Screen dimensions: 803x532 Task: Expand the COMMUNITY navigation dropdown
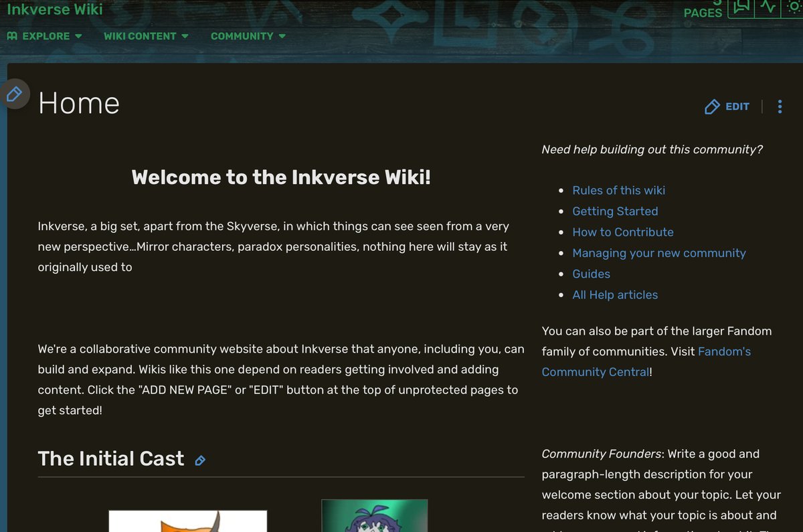[248, 36]
